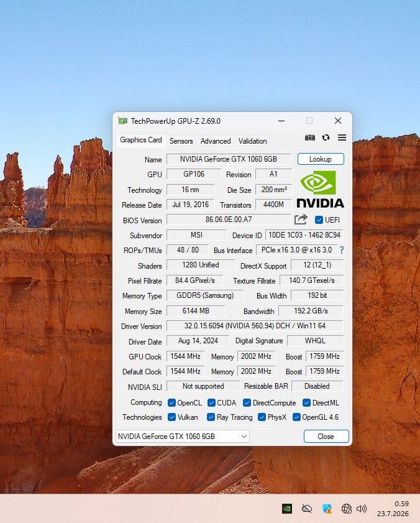Click the BIOS Version 86.06.0E.00.A7 field
Screen dimensions: 420x523
point(229,220)
